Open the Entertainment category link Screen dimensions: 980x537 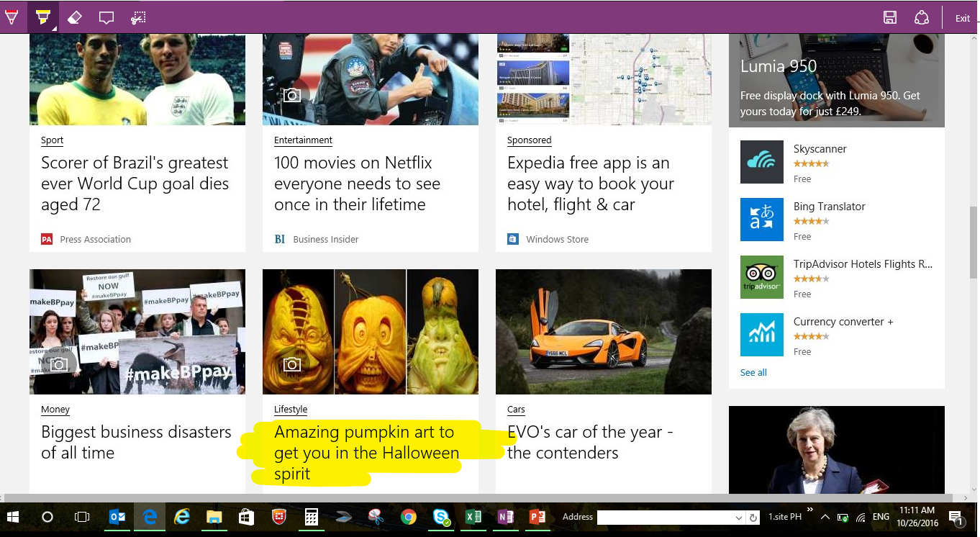[x=303, y=140]
